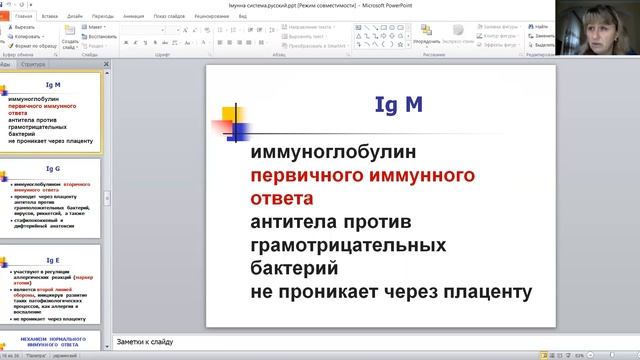
Task: Select Format Painter (Формат по образцу)
Action: [x=32, y=46]
